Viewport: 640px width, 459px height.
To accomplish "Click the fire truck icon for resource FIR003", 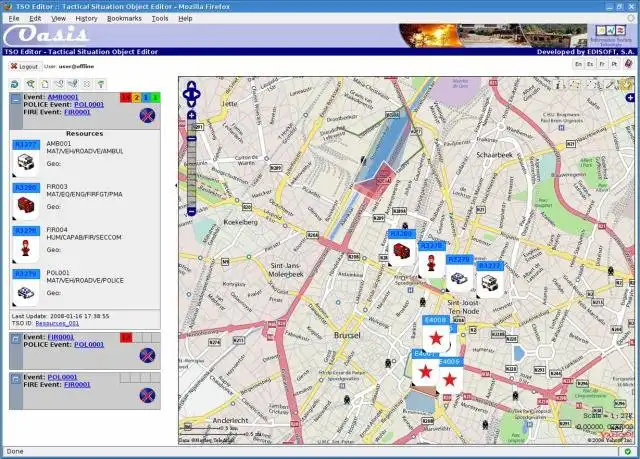I will [26, 205].
